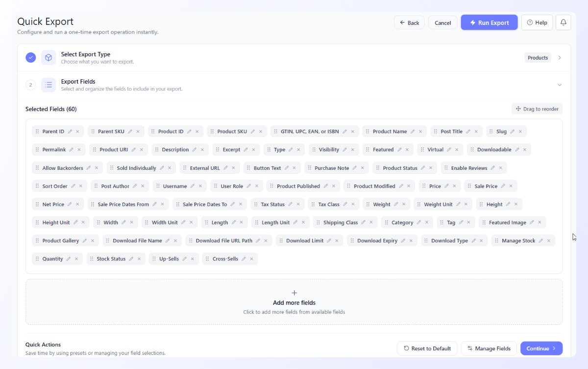
Task: Edit the Downloadable field chip
Action: 517,150
